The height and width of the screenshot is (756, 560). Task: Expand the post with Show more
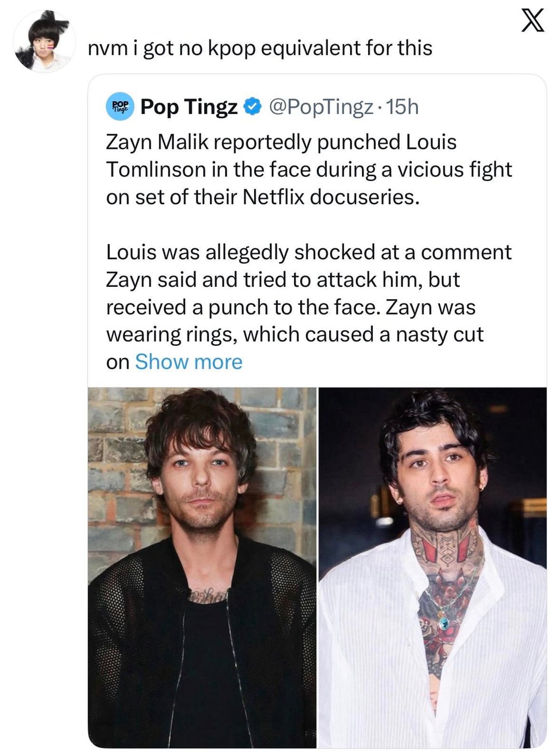tap(189, 362)
